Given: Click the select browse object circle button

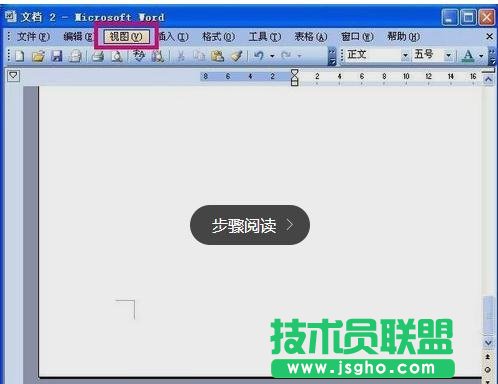Looking at the screenshot, I should (x=488, y=370).
